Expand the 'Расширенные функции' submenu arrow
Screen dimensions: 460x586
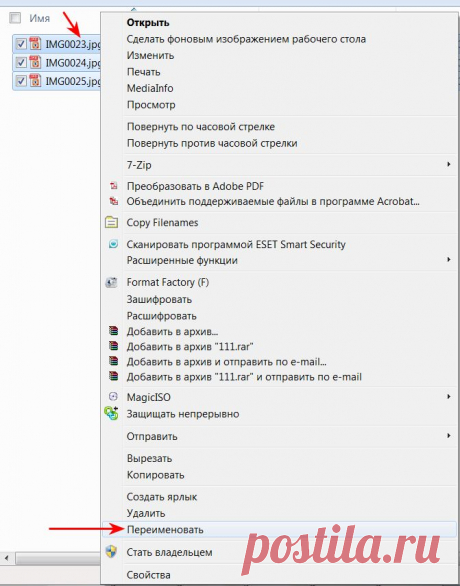(x=448, y=259)
